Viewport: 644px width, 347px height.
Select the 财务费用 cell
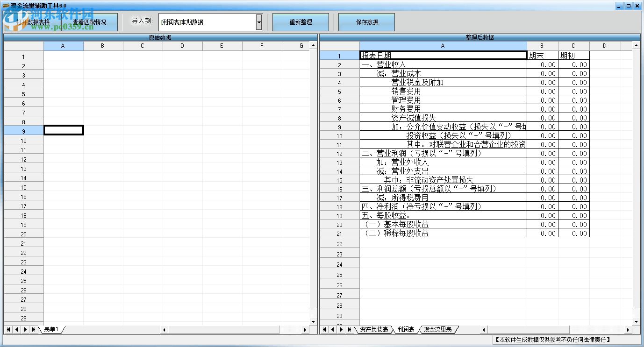tap(443, 109)
